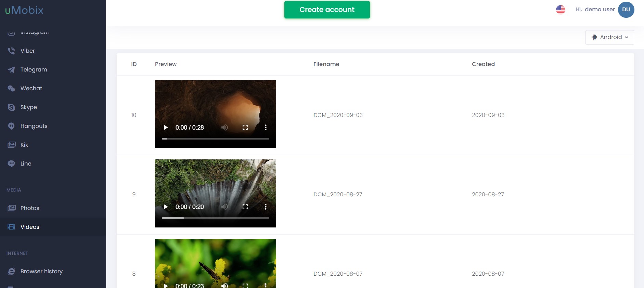644x288 pixels.
Task: Click the Line icon in sidebar
Action: (11, 163)
